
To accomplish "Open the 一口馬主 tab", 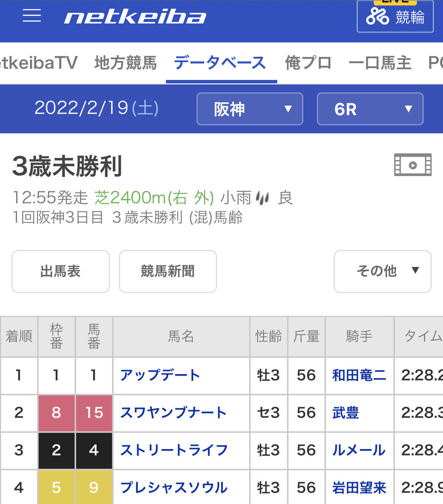I will (380, 63).
